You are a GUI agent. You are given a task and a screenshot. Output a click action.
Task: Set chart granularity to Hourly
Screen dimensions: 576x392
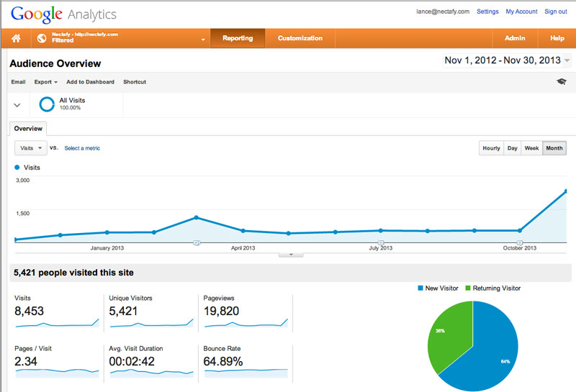pos(492,148)
